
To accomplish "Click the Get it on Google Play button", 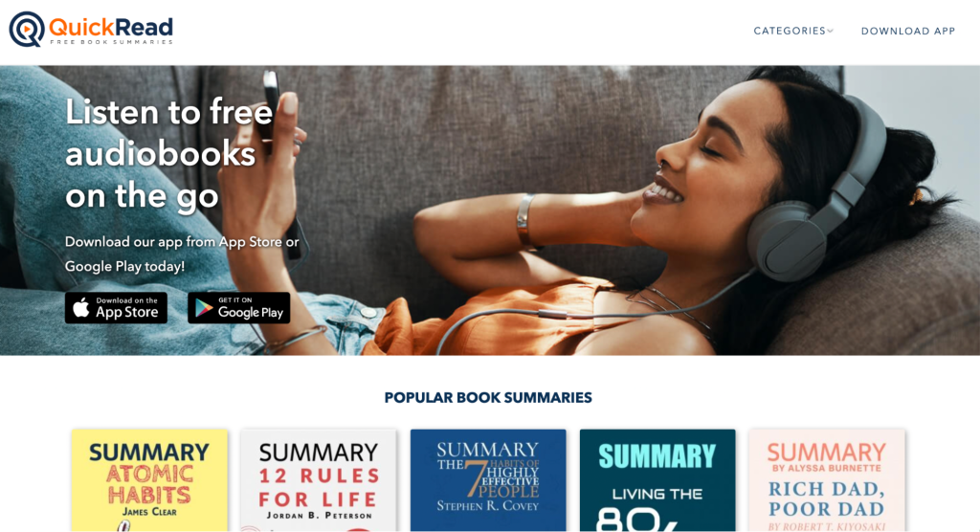I will (238, 307).
